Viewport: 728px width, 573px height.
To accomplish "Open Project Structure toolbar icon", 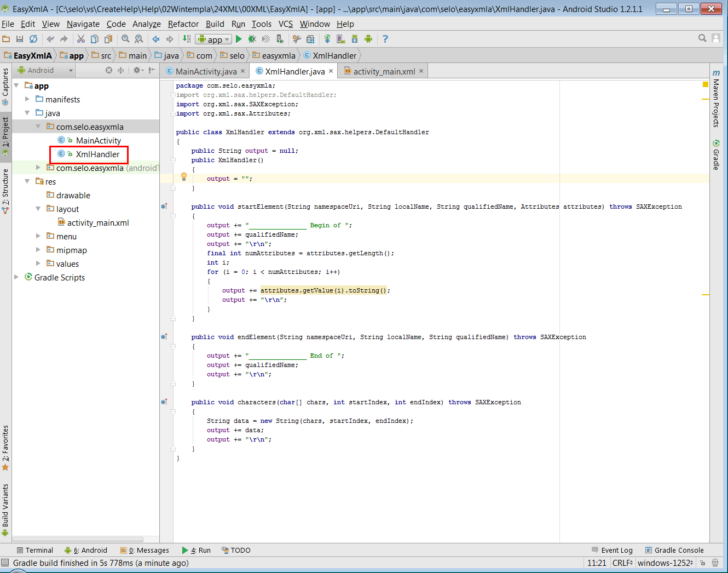I will [310, 39].
